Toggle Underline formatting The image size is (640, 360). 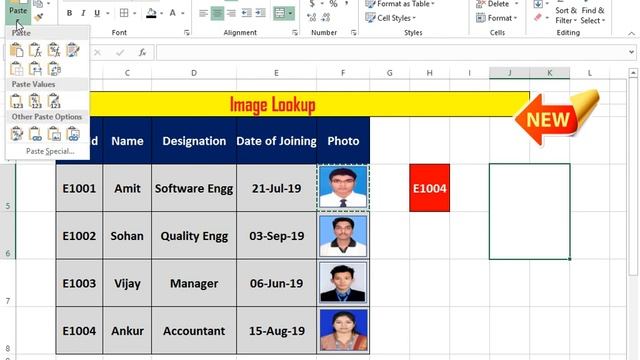pyautogui.click(x=97, y=13)
